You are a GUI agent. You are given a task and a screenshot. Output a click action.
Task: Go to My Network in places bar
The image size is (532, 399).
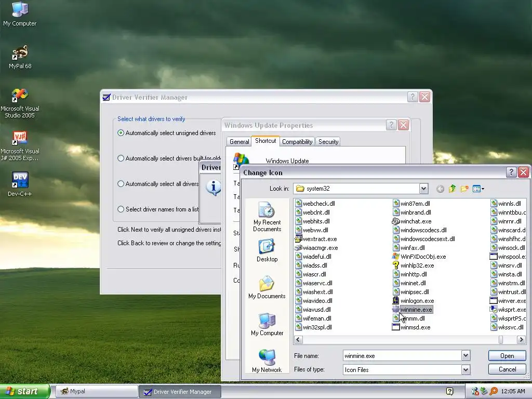pos(267,361)
